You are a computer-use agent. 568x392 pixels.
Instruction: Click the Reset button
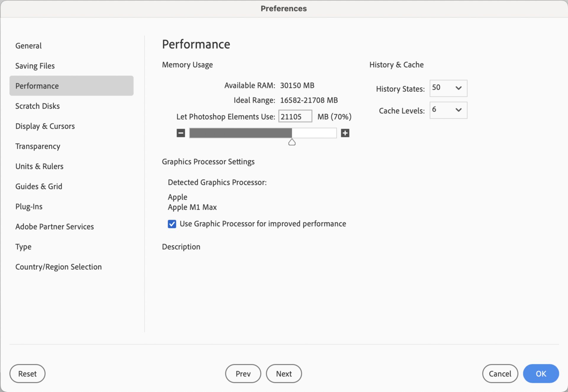(x=28, y=374)
